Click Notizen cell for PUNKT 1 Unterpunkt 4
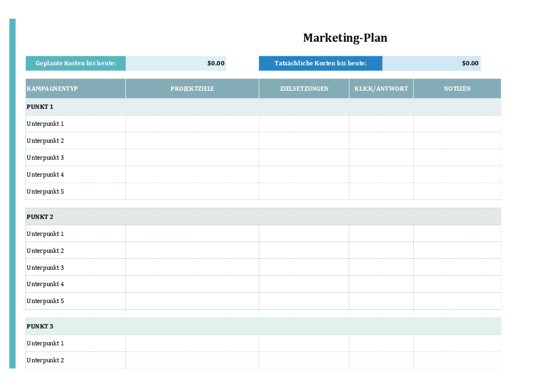The width and height of the screenshot is (554, 392). coord(457,175)
